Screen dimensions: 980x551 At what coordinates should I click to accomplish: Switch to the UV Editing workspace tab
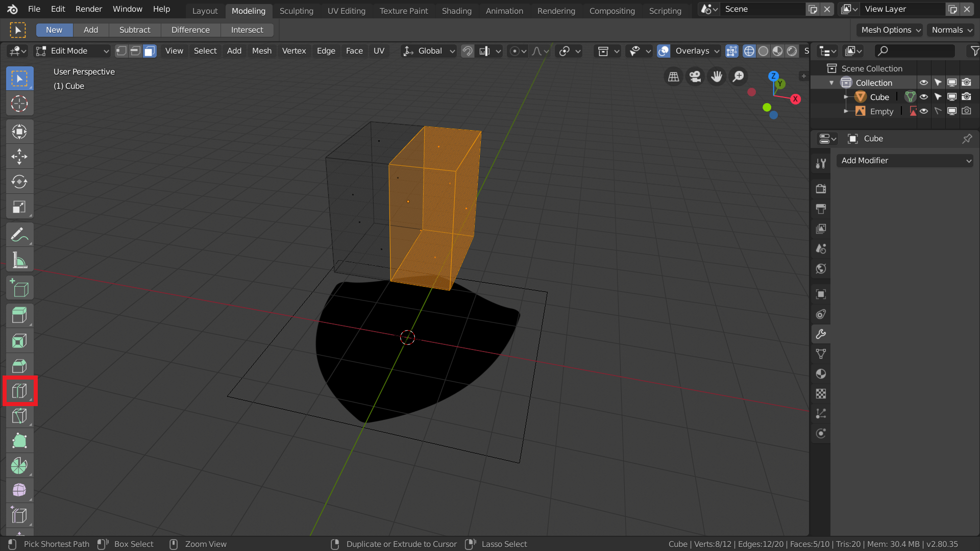pos(347,11)
